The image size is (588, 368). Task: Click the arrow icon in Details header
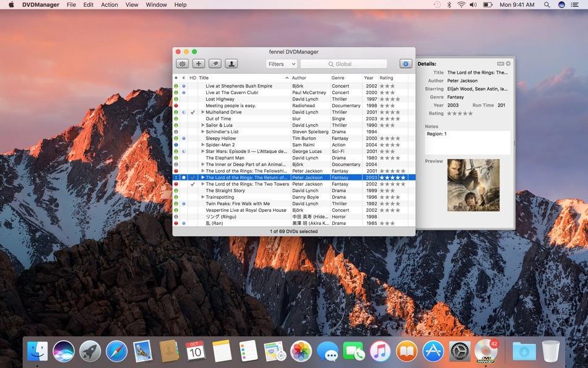(x=508, y=63)
